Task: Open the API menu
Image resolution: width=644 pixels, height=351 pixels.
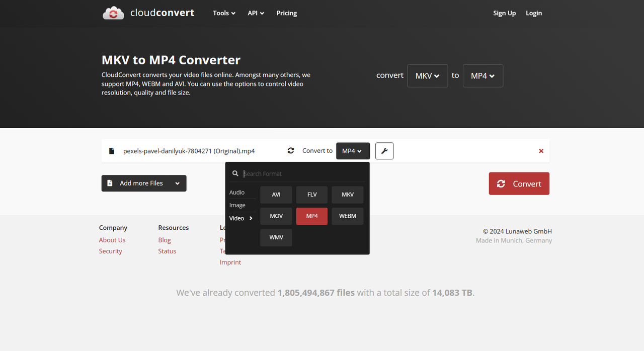Action: 256,13
